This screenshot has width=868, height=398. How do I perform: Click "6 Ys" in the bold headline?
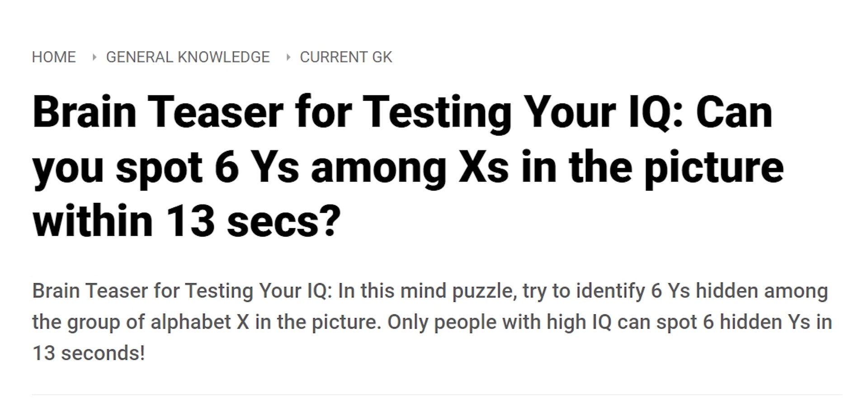click(x=257, y=167)
